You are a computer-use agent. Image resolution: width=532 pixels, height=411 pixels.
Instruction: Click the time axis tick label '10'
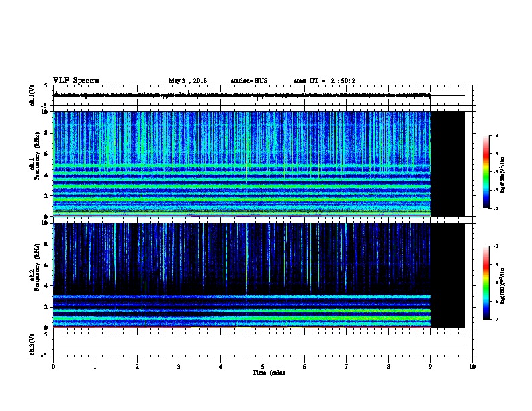[x=472, y=366]
